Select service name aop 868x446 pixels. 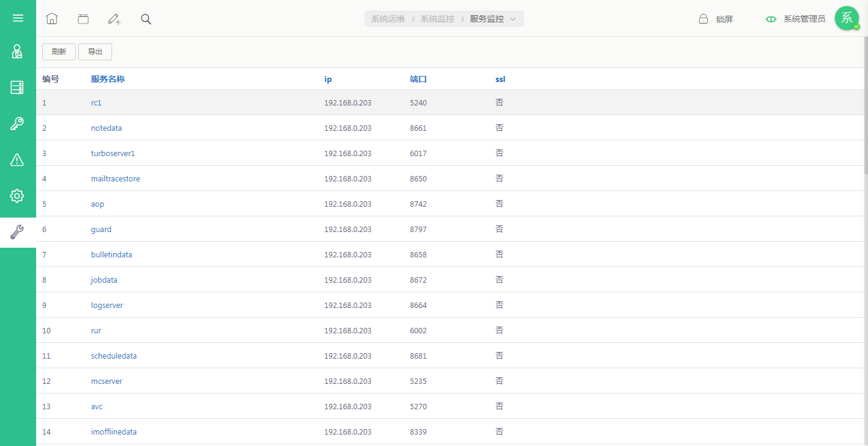[x=98, y=204]
